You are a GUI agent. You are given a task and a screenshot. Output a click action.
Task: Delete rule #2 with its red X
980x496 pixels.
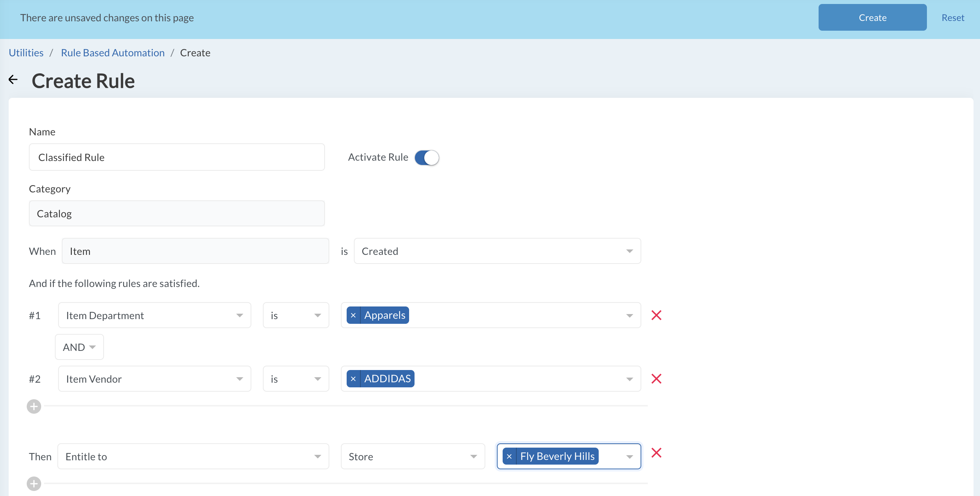656,379
